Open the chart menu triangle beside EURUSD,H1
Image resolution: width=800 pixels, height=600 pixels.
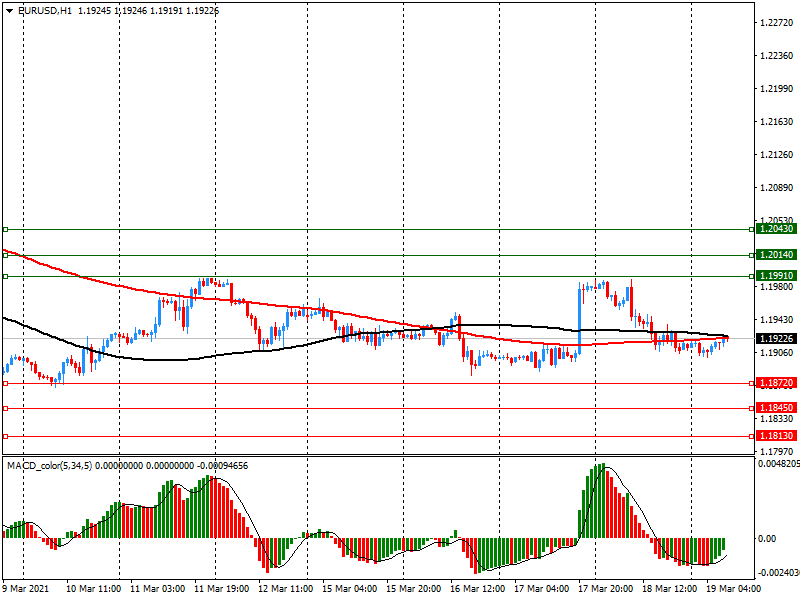10,10
